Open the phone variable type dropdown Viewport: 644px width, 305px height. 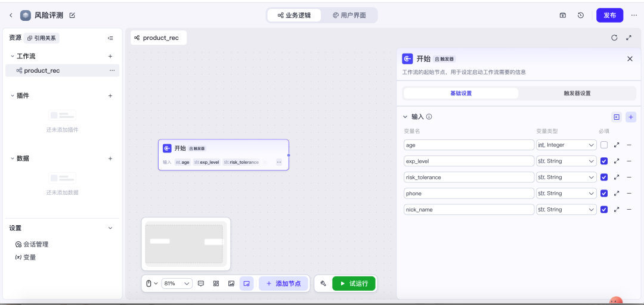point(566,194)
